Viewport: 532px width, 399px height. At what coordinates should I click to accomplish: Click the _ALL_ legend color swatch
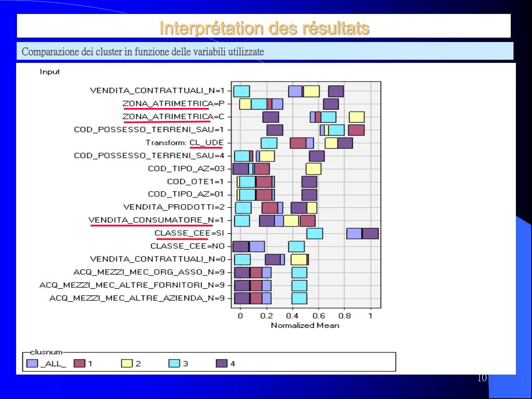[32, 363]
